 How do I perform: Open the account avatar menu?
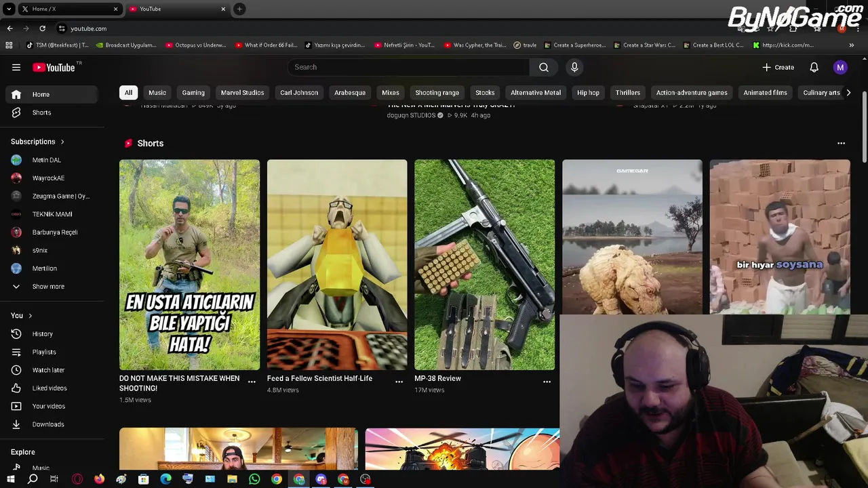(x=840, y=67)
